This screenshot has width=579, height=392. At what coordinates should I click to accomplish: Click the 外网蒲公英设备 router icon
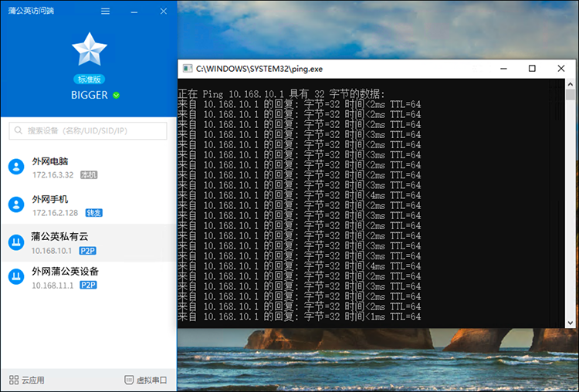click(x=16, y=276)
